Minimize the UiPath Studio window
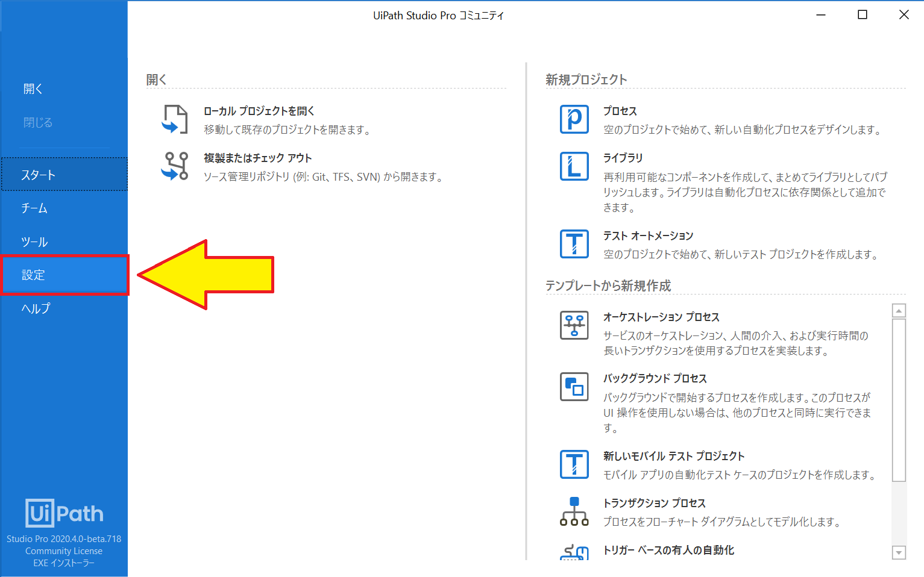Screen dimensions: 924x577 click(x=821, y=15)
